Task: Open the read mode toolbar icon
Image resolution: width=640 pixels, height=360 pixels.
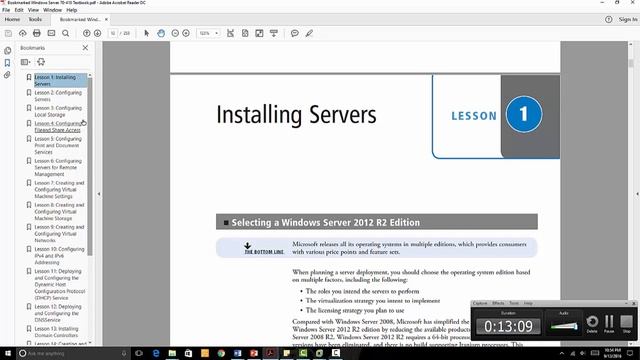Action: pyautogui.click(x=273, y=33)
